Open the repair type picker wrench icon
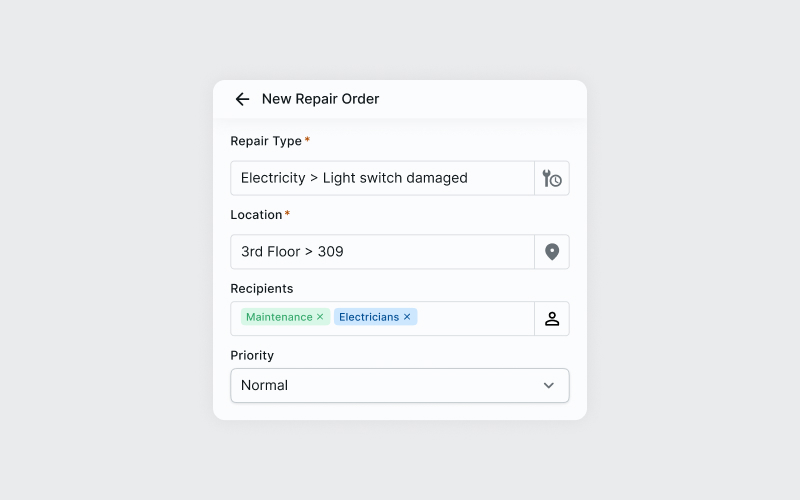 (x=552, y=178)
